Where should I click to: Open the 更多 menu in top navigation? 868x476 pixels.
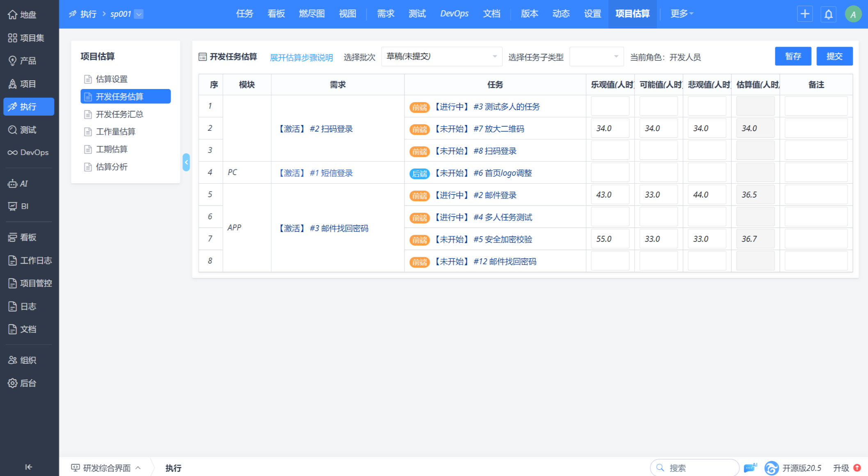click(x=681, y=14)
